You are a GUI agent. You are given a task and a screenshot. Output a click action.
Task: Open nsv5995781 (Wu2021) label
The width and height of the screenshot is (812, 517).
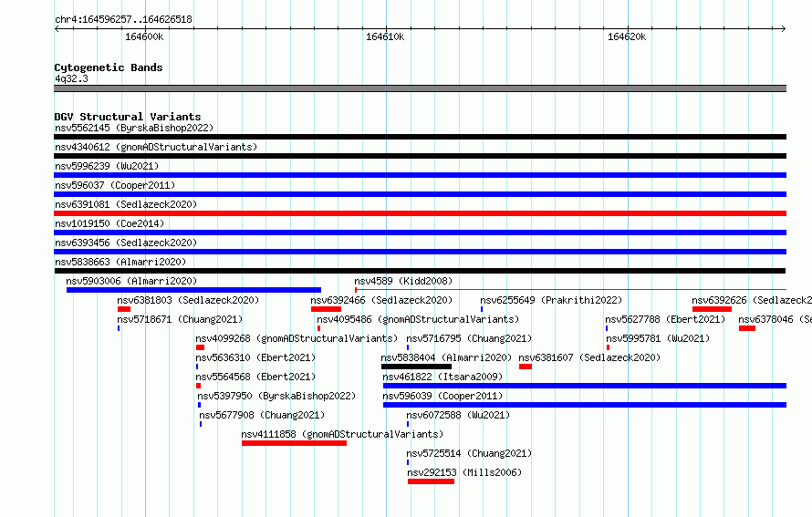[x=658, y=338]
